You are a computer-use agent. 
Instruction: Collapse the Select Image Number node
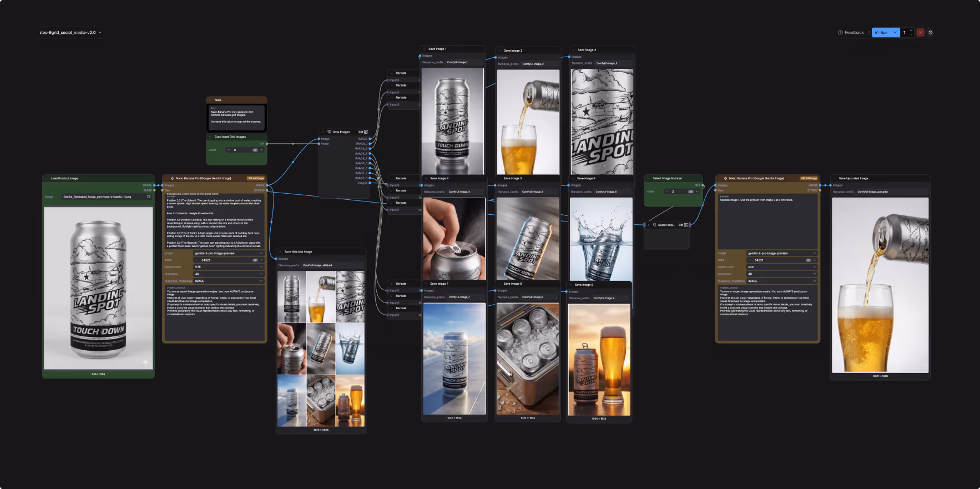point(649,178)
